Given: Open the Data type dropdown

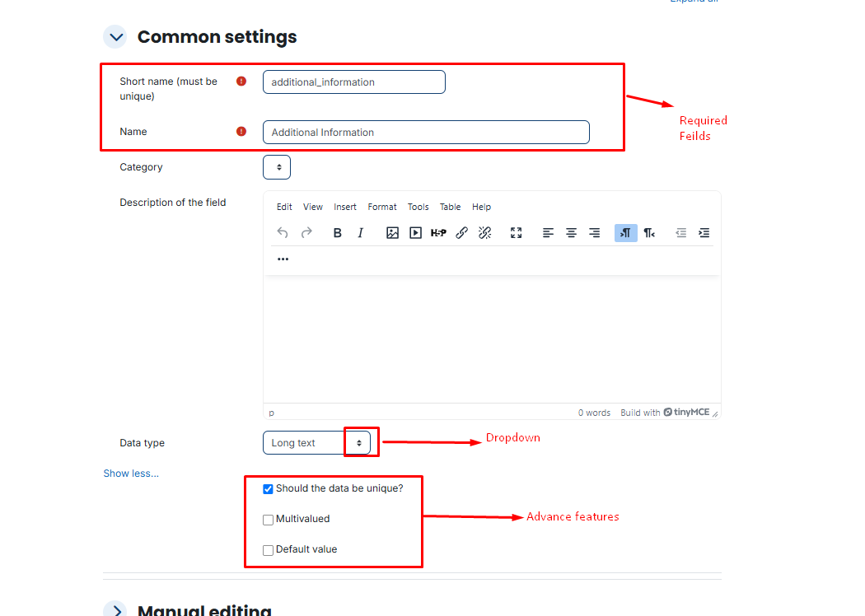Looking at the screenshot, I should tap(316, 443).
